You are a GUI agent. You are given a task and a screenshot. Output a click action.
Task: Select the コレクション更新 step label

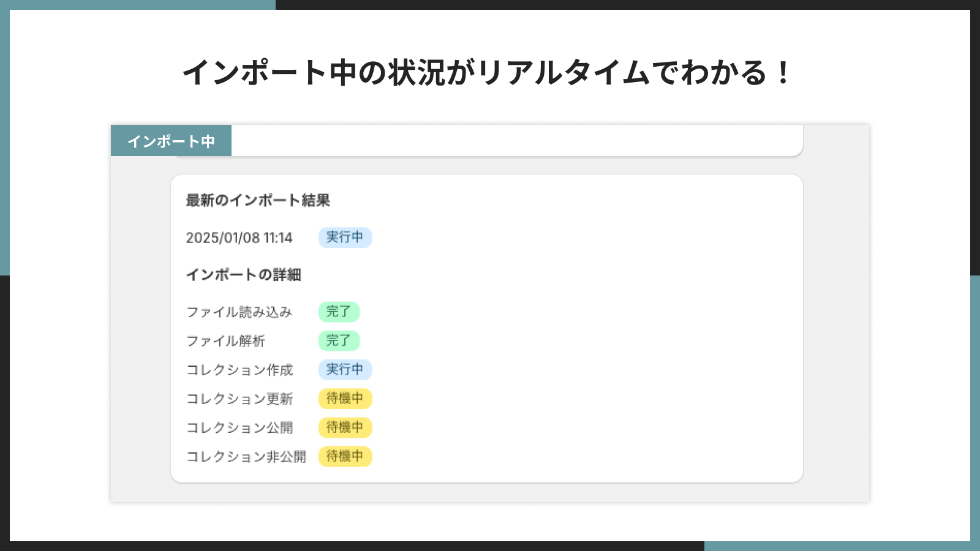(x=239, y=399)
